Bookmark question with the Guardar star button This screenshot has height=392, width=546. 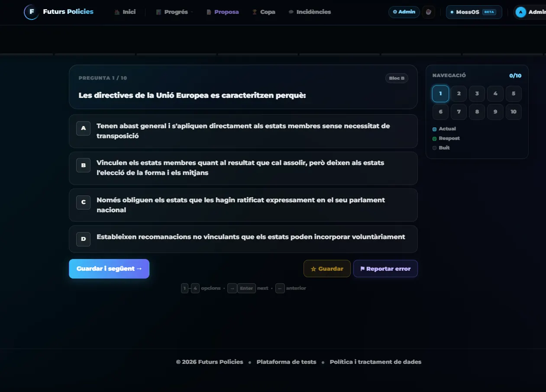pos(327,269)
